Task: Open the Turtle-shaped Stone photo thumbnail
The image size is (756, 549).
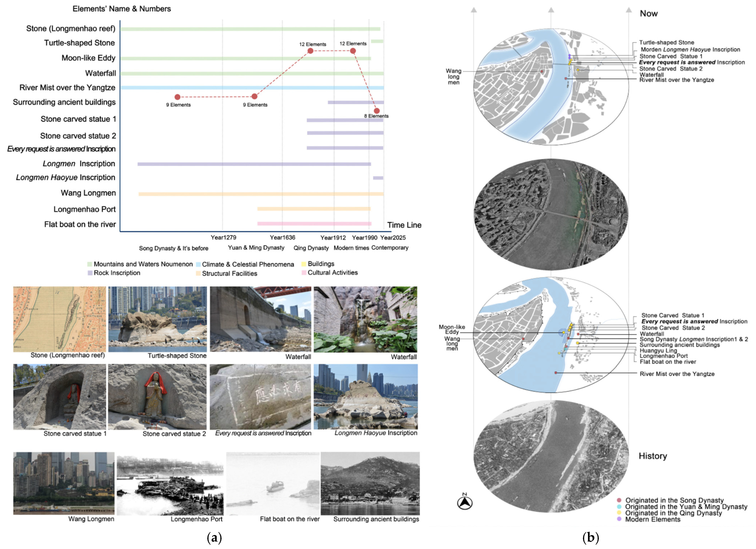Action: 157,319
